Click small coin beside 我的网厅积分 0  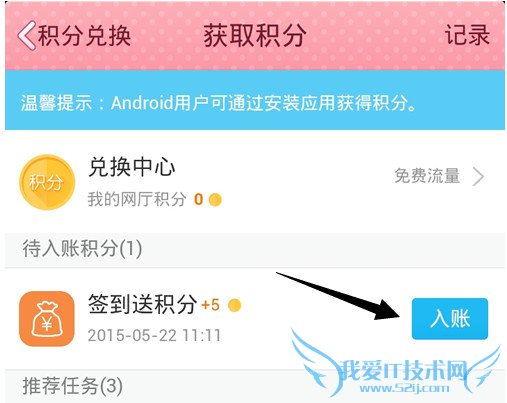(215, 200)
